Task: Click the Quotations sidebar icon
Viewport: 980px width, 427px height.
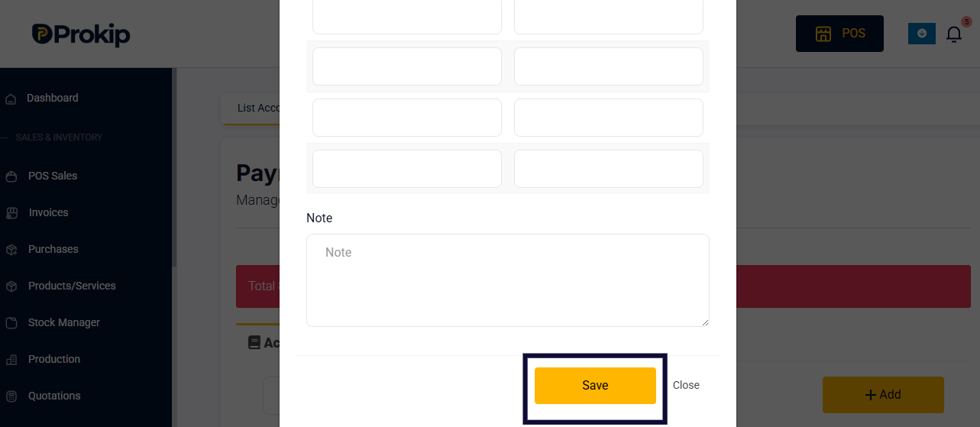Action: point(11,396)
